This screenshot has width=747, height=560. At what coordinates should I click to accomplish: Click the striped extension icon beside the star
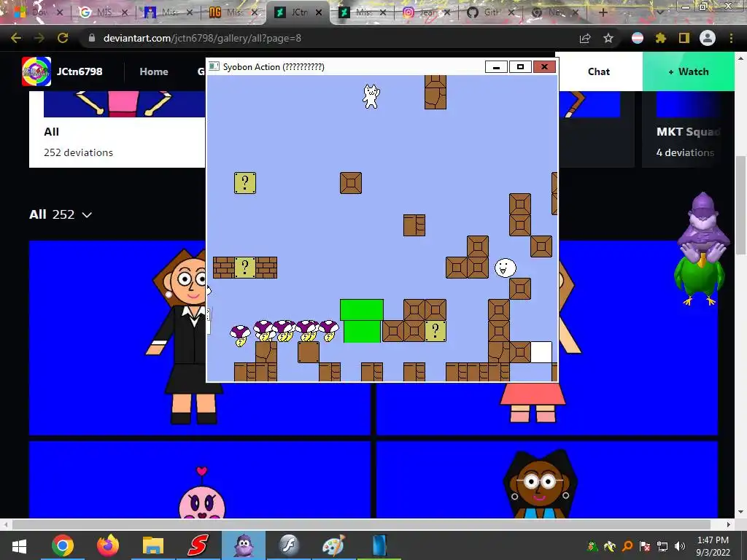[x=638, y=38]
